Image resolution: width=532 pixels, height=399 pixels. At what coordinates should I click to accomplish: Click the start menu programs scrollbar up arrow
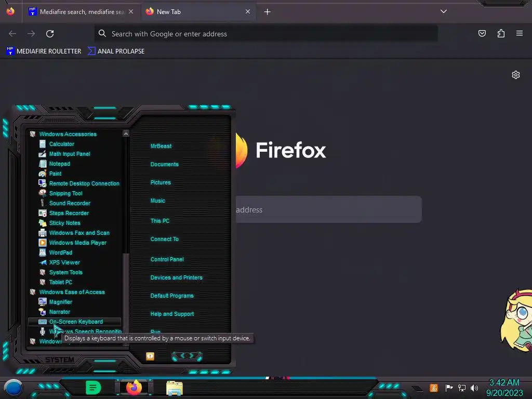[x=126, y=134]
